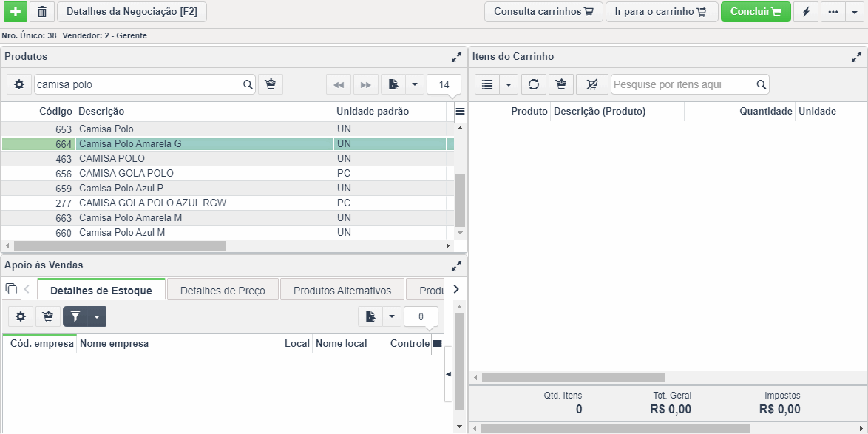Click scroll down arrow in Produtos grid
The width and height of the screenshot is (868, 434).
coord(460,233)
